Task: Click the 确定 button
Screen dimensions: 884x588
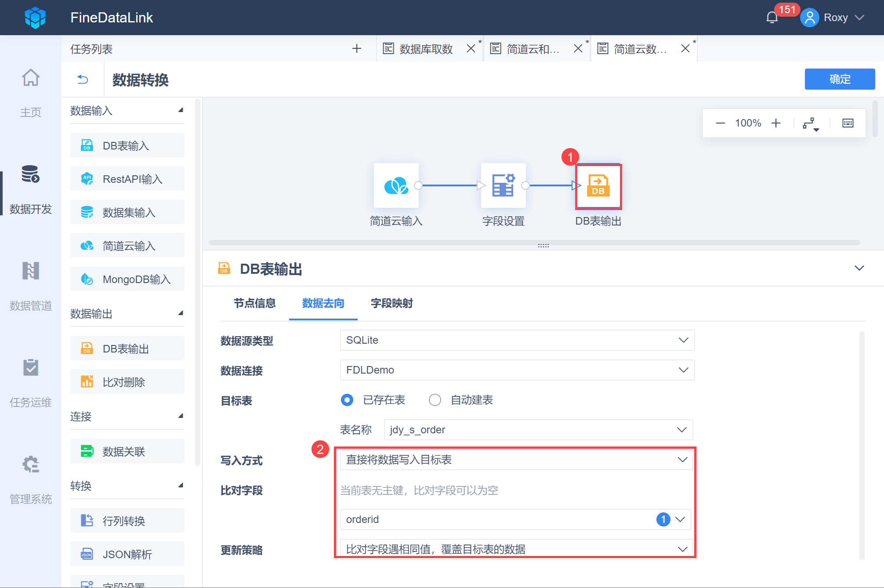Action: click(839, 79)
